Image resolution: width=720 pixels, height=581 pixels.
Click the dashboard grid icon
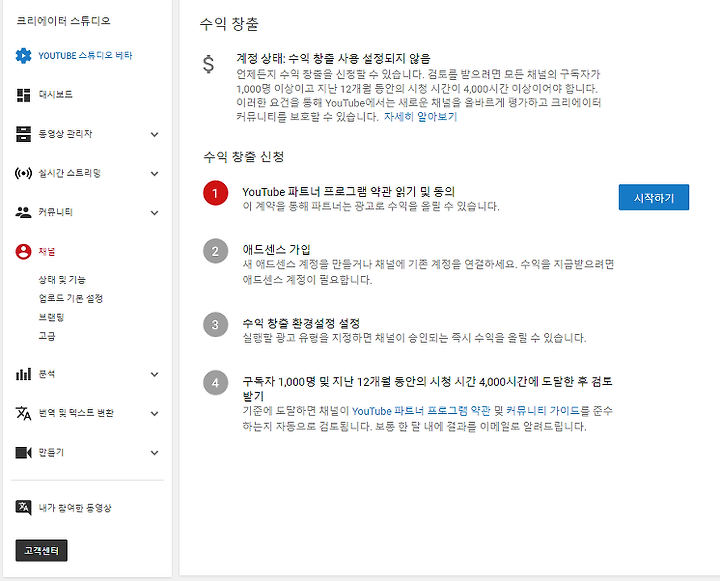pyautogui.click(x=23, y=95)
